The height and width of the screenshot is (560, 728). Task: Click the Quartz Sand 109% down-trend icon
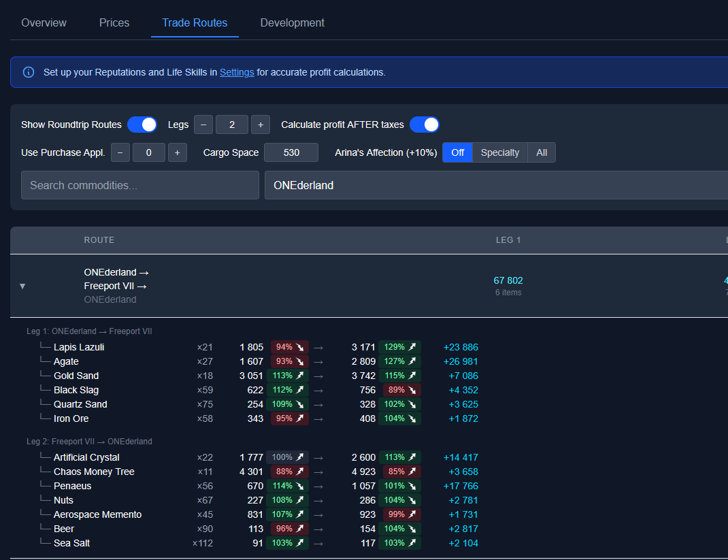click(x=300, y=404)
